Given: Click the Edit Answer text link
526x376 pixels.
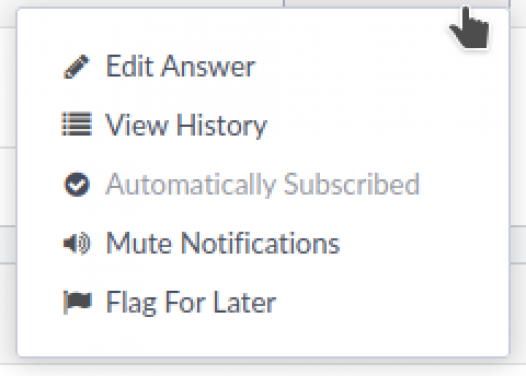Looking at the screenshot, I should pos(181,66).
